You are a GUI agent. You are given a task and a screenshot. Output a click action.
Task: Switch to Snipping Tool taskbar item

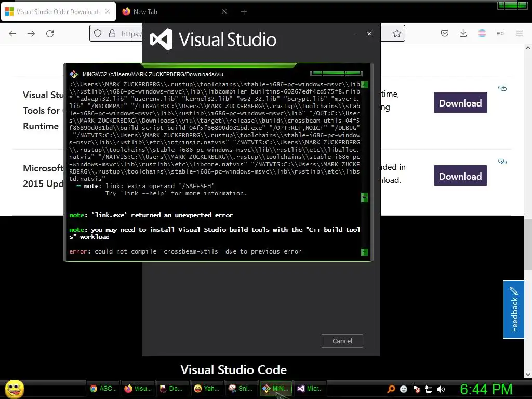[x=242, y=389]
